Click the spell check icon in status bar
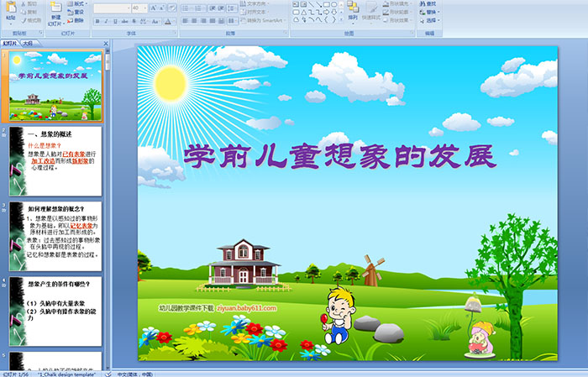This screenshot has width=588, height=377. click(x=108, y=374)
